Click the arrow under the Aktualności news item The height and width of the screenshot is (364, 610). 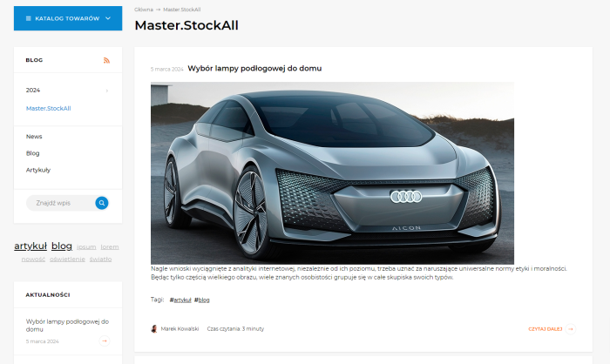(x=105, y=341)
